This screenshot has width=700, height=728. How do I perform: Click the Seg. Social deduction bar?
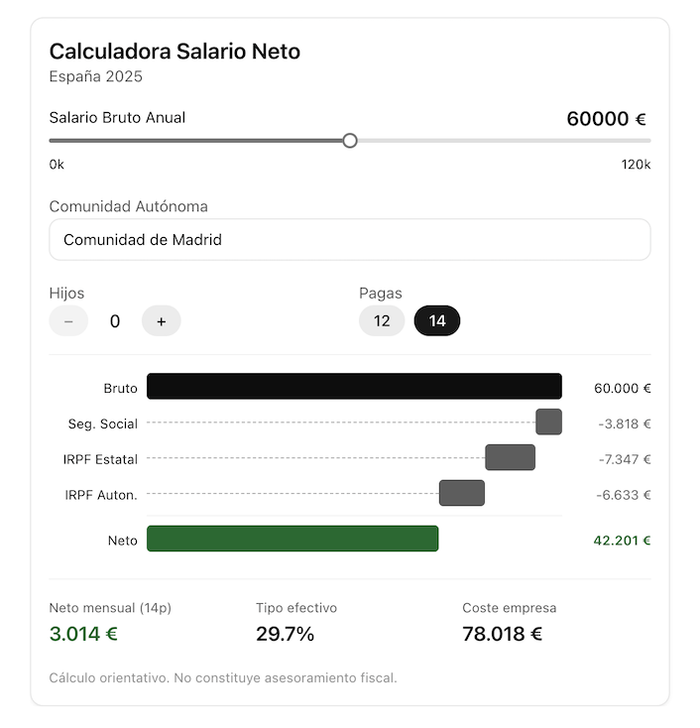549,423
